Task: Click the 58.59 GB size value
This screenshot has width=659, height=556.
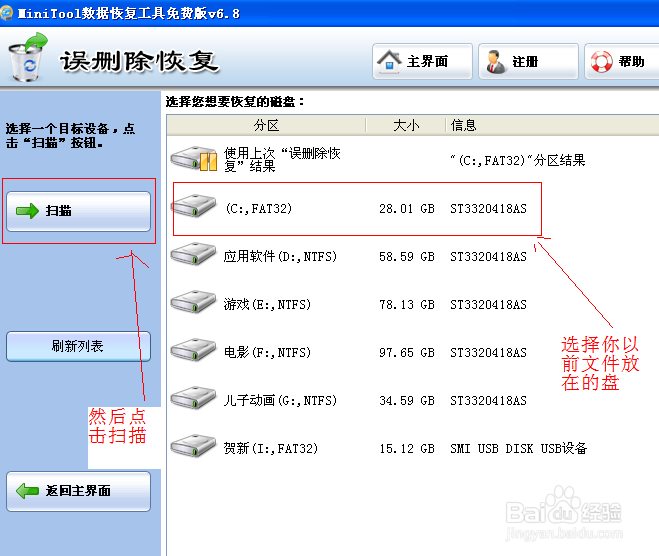Action: point(406,257)
